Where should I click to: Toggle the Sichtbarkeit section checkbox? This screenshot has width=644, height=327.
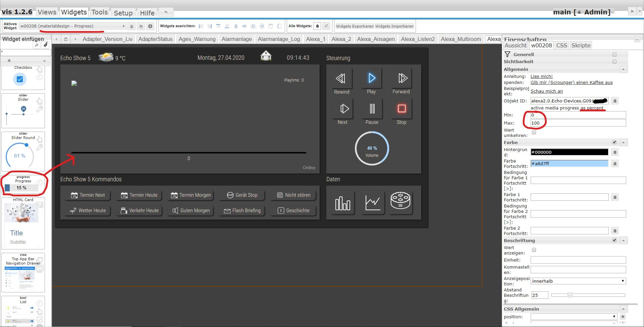tap(614, 61)
